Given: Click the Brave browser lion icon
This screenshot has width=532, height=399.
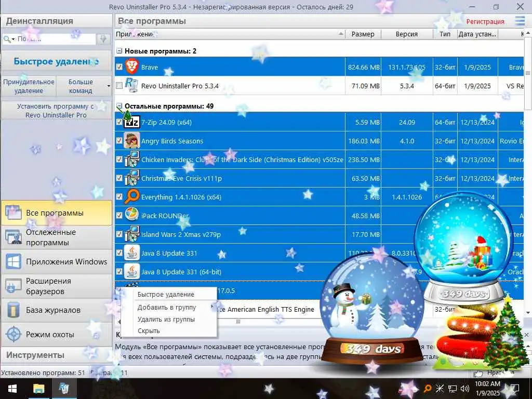Looking at the screenshot, I should point(132,66).
